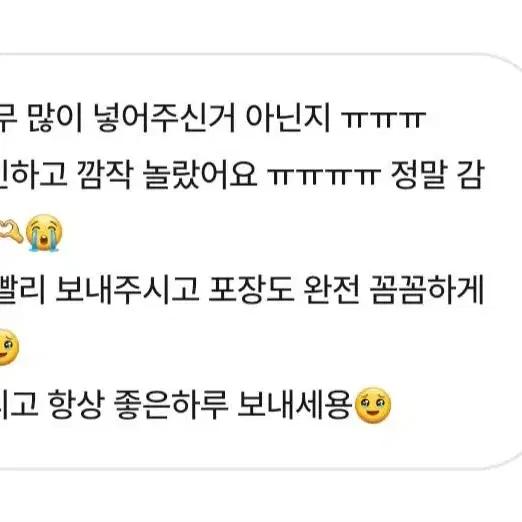Select the word 포장도
Image resolution: width=522 pixels, height=522 pixels.
coord(251,289)
